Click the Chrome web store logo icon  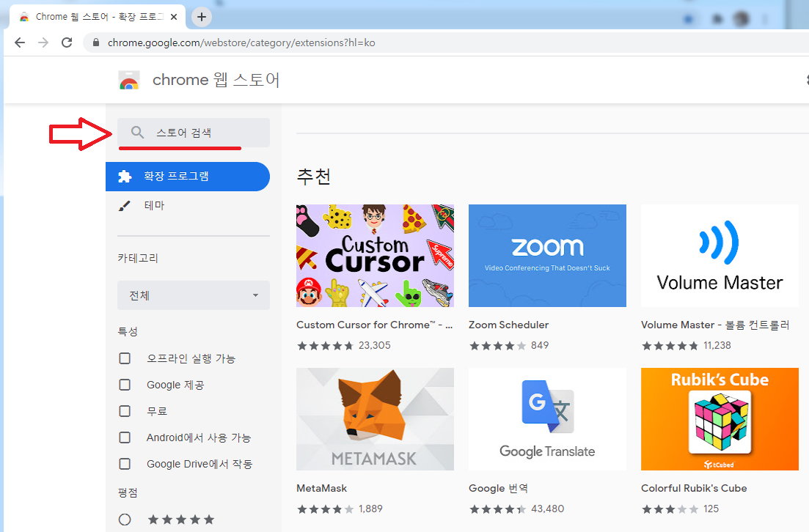(129, 81)
